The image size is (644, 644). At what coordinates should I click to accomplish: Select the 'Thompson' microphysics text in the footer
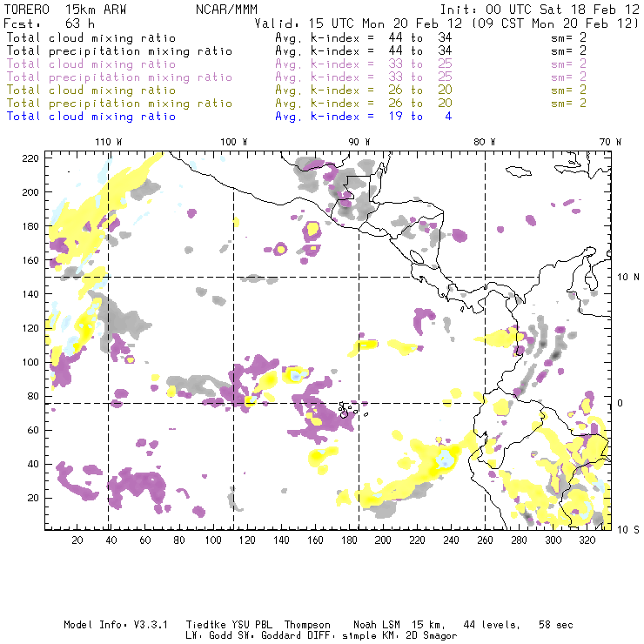pos(307,625)
